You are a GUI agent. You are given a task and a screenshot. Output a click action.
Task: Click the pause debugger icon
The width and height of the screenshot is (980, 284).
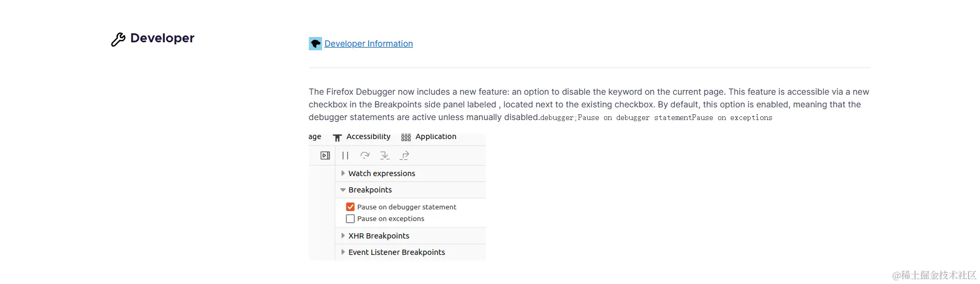pos(345,155)
